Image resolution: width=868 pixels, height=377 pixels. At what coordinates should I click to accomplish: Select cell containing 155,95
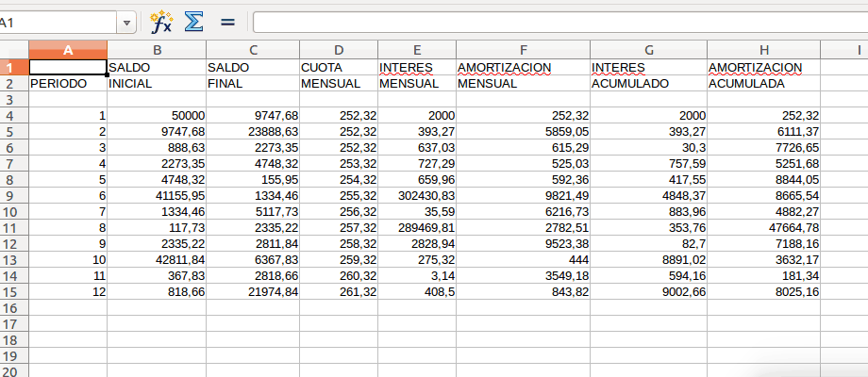click(x=253, y=180)
